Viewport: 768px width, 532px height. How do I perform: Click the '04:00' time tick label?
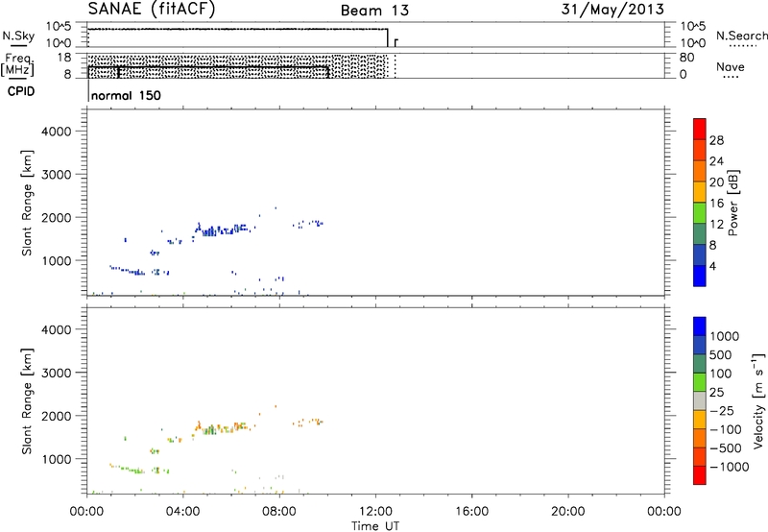pos(183,512)
